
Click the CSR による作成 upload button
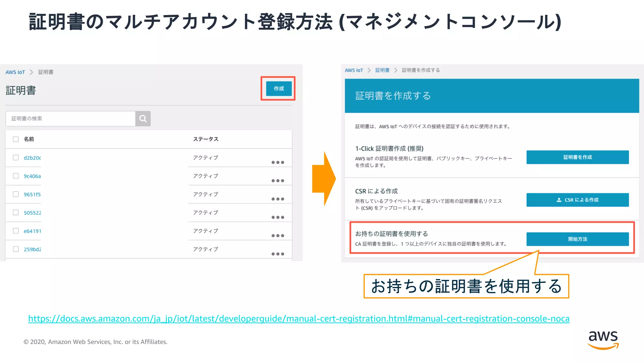click(x=578, y=200)
